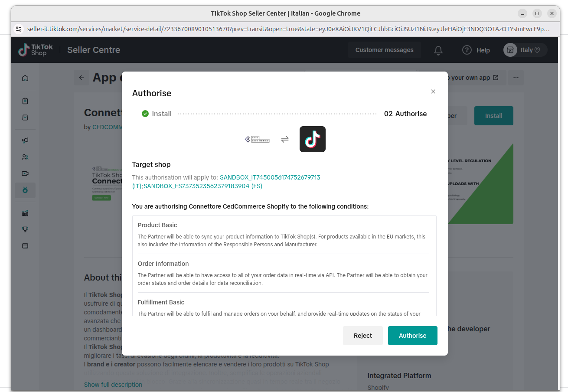
Task: Click the CedCommerce logo in dialog
Action: coord(257,139)
